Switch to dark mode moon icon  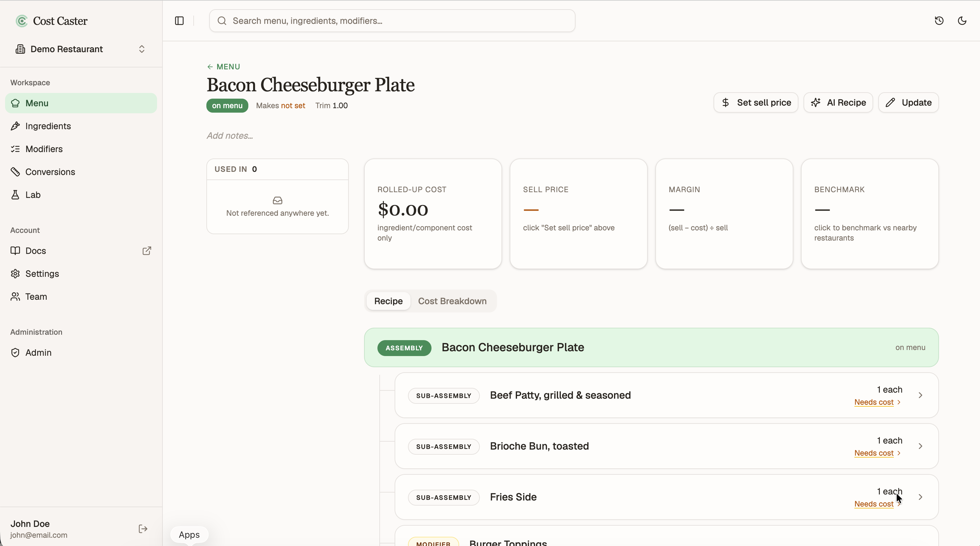962,21
